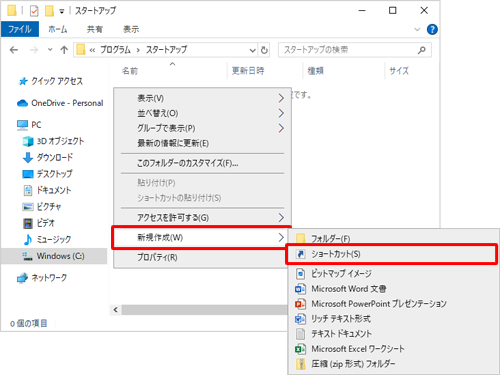Select ネットワーク in navigation pane

tap(42, 278)
